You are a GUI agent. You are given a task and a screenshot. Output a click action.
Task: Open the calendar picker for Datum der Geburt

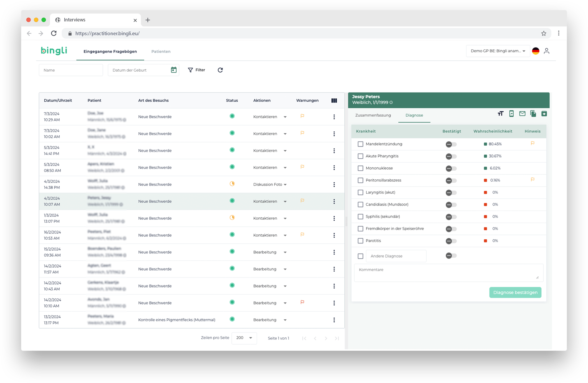pos(174,70)
